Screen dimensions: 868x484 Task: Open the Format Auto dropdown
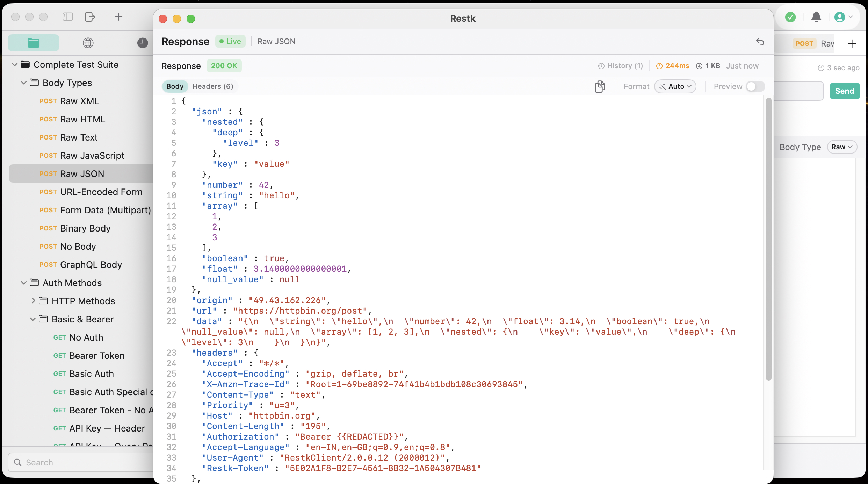pyautogui.click(x=675, y=86)
